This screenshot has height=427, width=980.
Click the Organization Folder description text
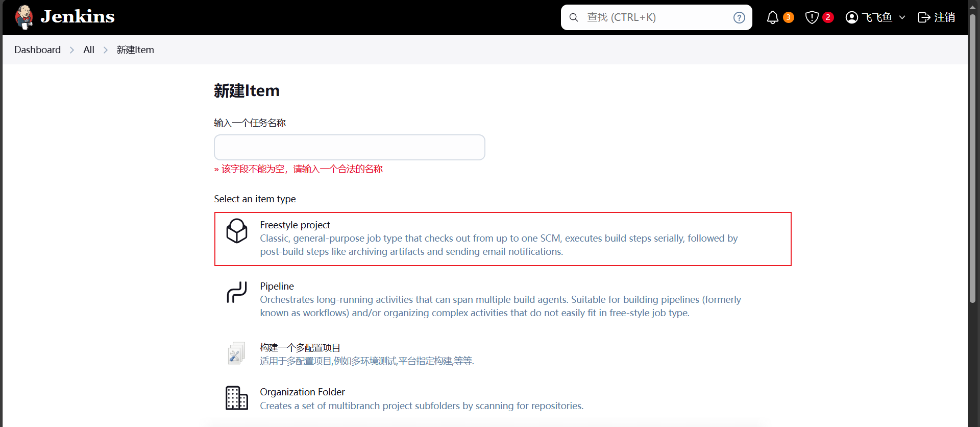pos(422,406)
